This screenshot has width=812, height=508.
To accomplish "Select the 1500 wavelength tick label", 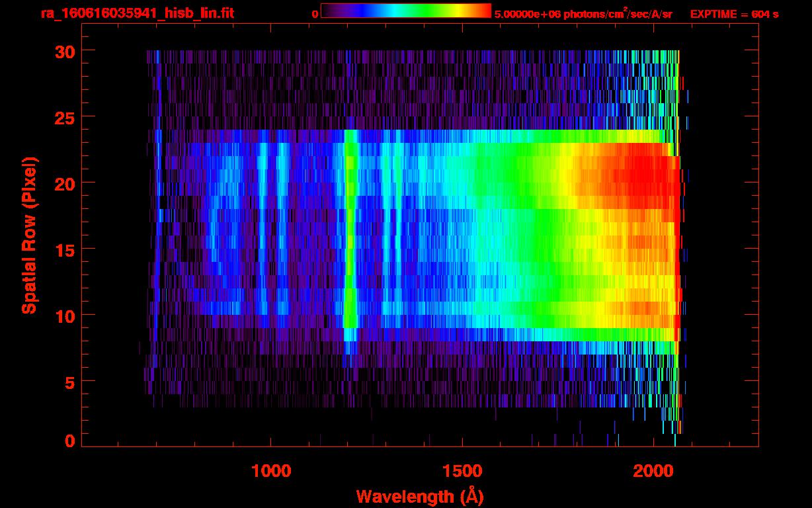I will [462, 471].
